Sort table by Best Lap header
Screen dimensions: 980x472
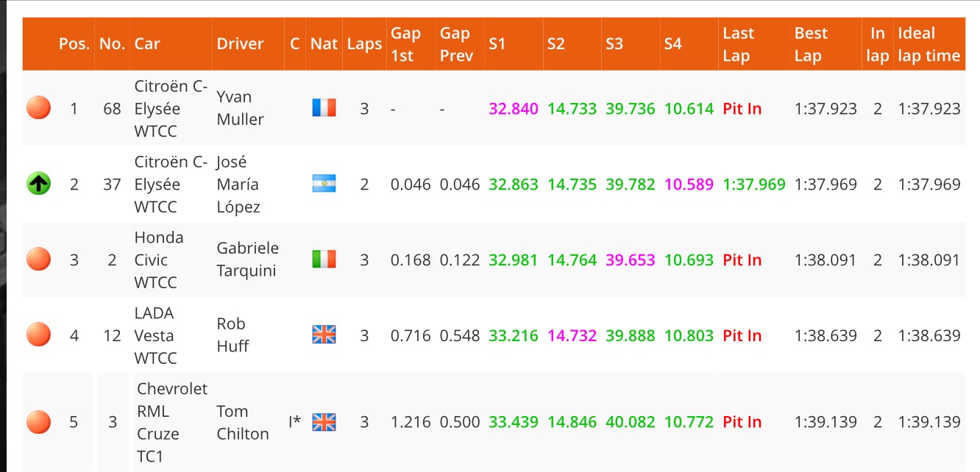pyautogui.click(x=811, y=44)
